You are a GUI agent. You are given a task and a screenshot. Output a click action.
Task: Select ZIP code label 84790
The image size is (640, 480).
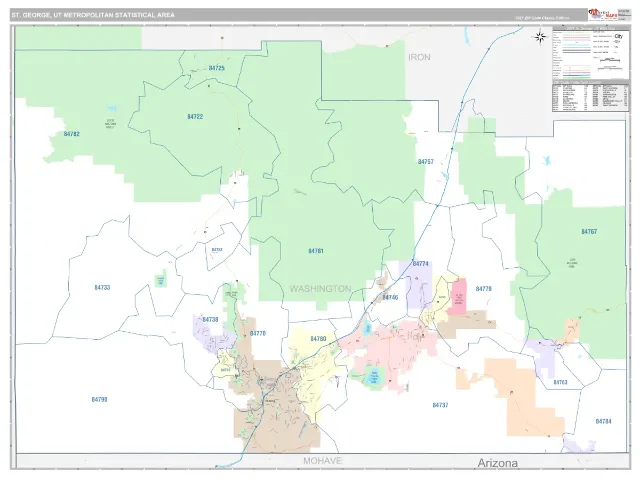(x=100, y=400)
